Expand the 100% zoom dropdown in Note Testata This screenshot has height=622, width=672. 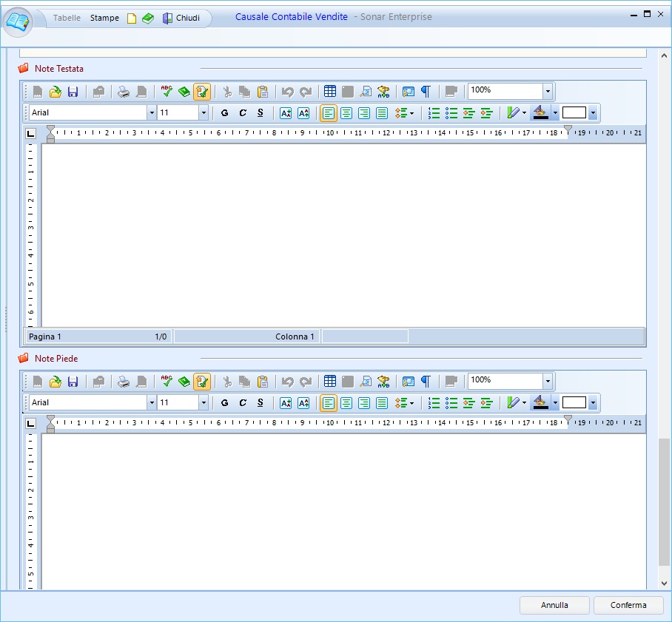click(548, 92)
